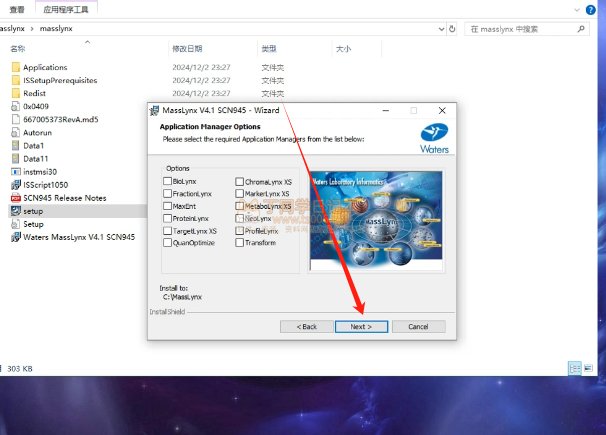The image size is (606, 435).
Task: Click the breadcrumb arrow before masslynx
Action: [x=32, y=29]
